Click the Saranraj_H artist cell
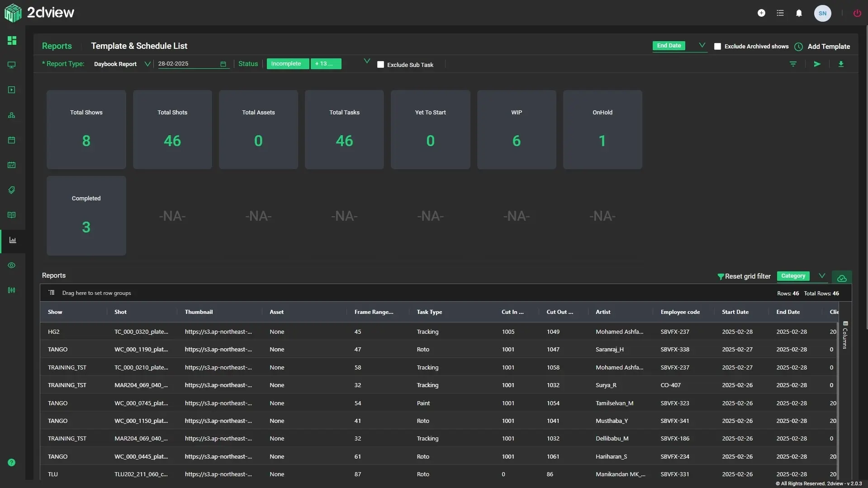The height and width of the screenshot is (488, 868). pyautogui.click(x=609, y=349)
